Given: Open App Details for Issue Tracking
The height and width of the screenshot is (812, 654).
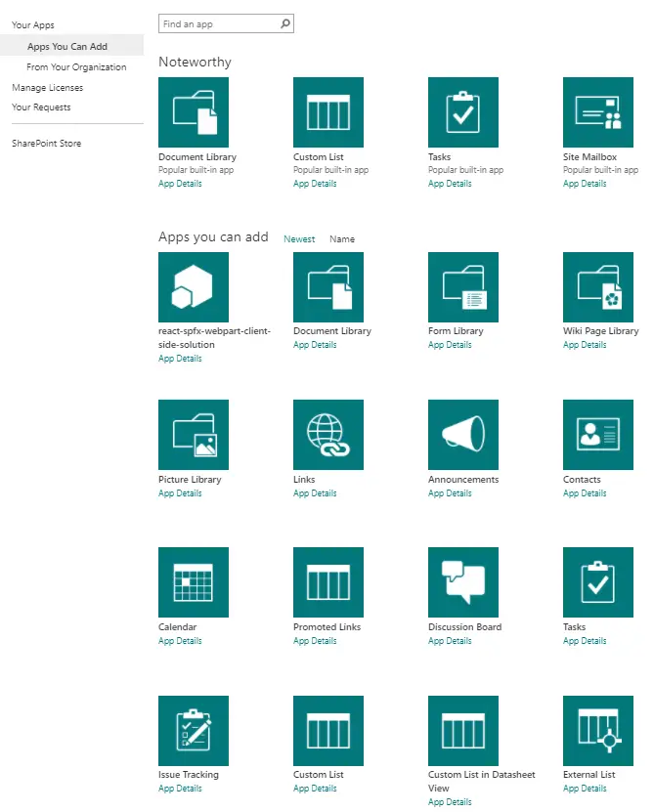Looking at the screenshot, I should 180,789.
